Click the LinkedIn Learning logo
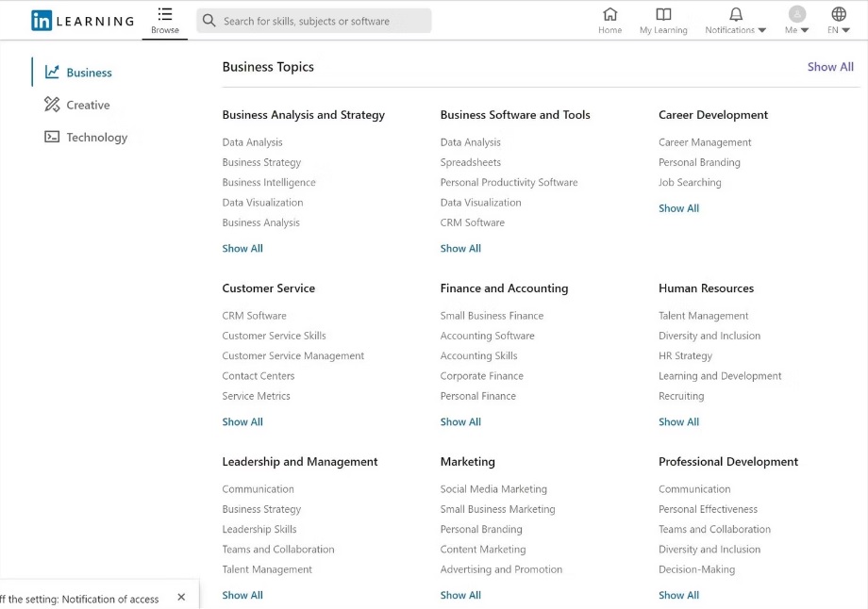 point(82,21)
